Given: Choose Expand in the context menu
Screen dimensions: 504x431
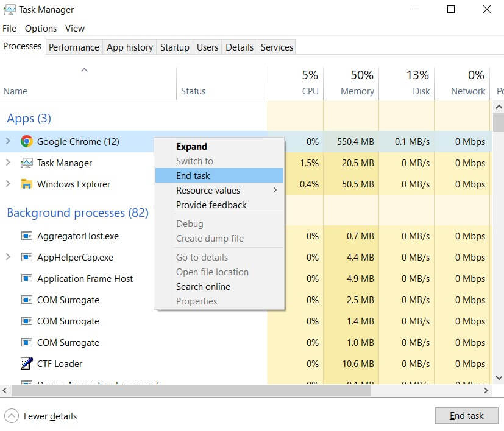Looking at the screenshot, I should 219,147.
